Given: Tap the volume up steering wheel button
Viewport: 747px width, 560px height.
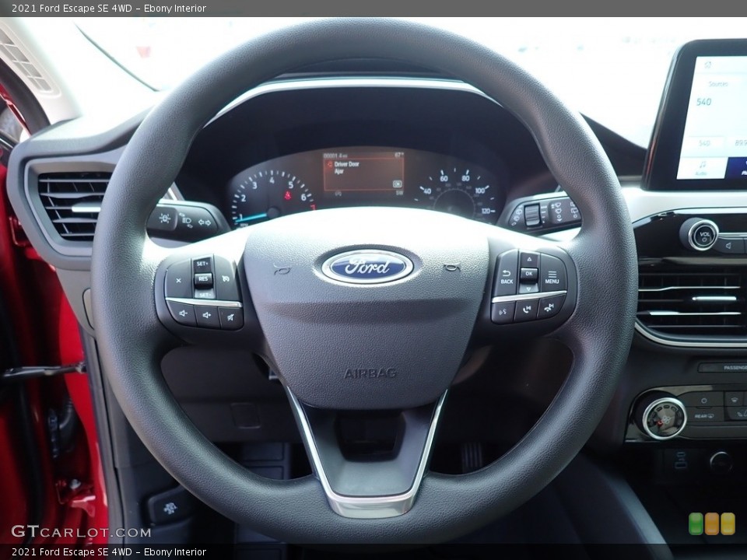Looking at the screenshot, I should (x=207, y=316).
